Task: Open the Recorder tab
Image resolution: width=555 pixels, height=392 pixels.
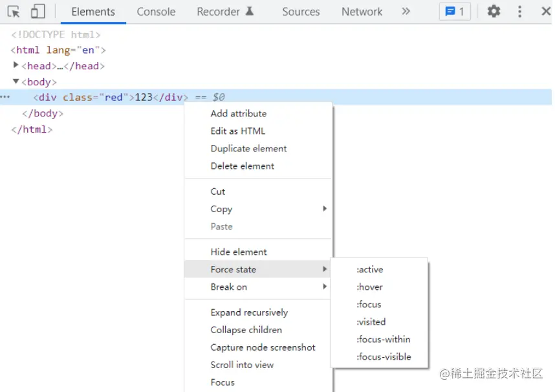Action: coord(225,12)
